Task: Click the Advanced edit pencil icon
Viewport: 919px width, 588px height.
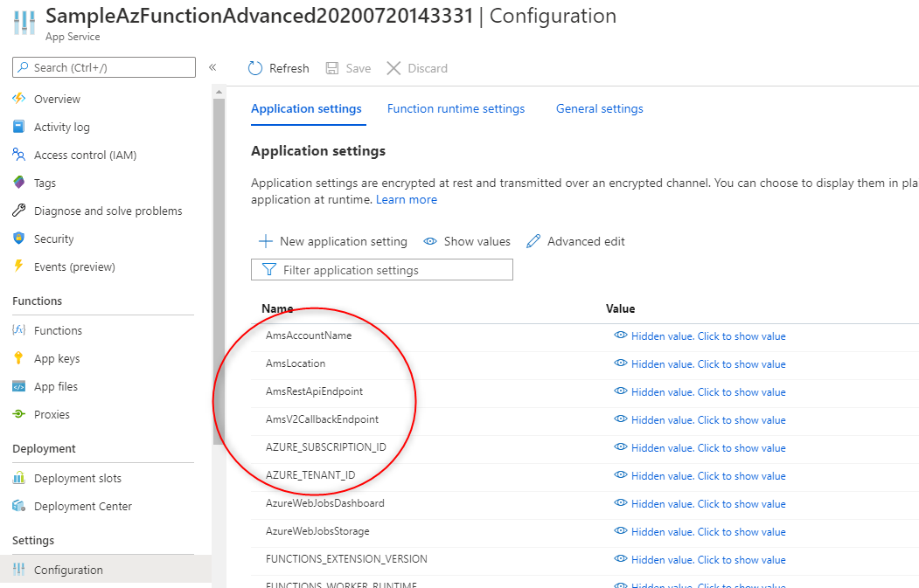Action: (x=533, y=241)
